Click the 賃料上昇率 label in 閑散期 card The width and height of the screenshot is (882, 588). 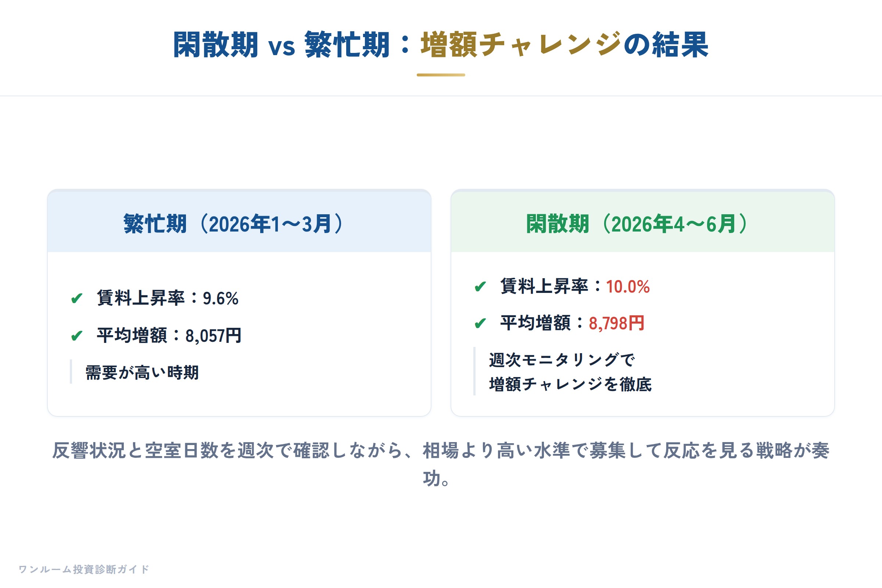[x=544, y=287]
